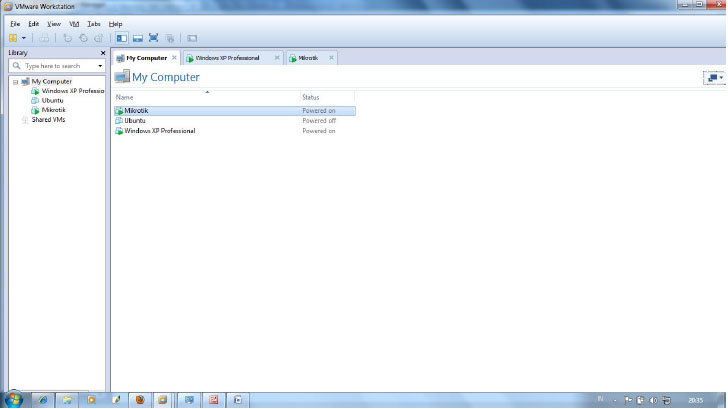Close the Mikrotik tab

pyautogui.click(x=332, y=58)
